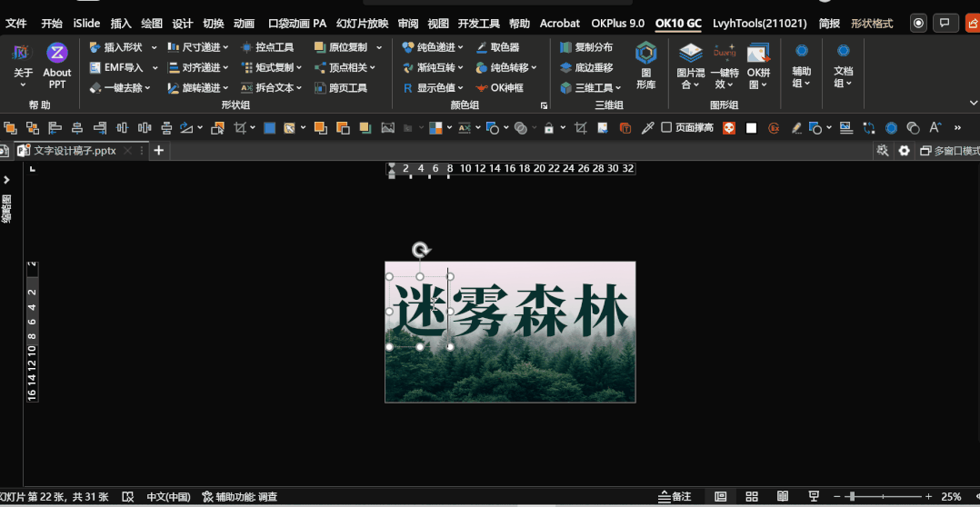This screenshot has width=980, height=507.
Task: Switch to the 口袋动画 PA tab
Action: pyautogui.click(x=297, y=24)
